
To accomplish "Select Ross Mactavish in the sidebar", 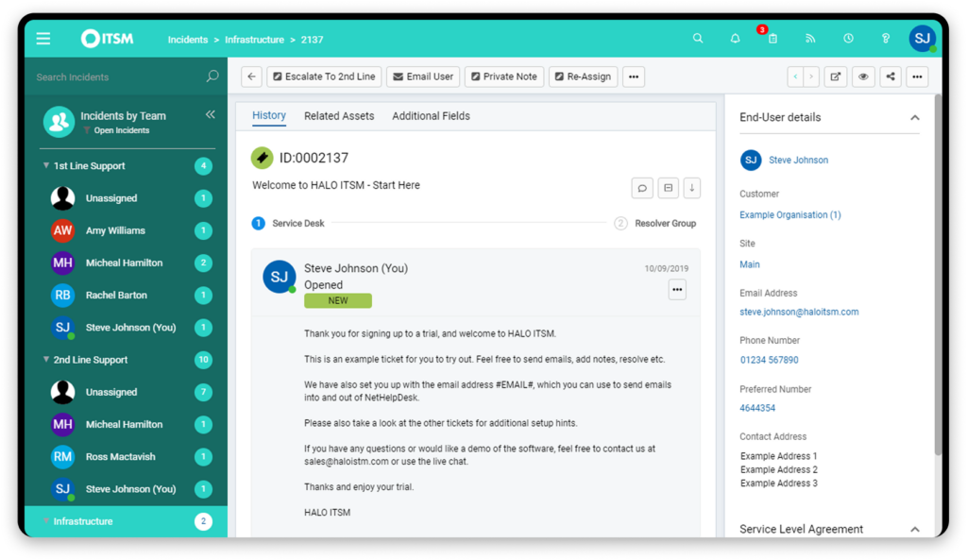I will coord(126,456).
